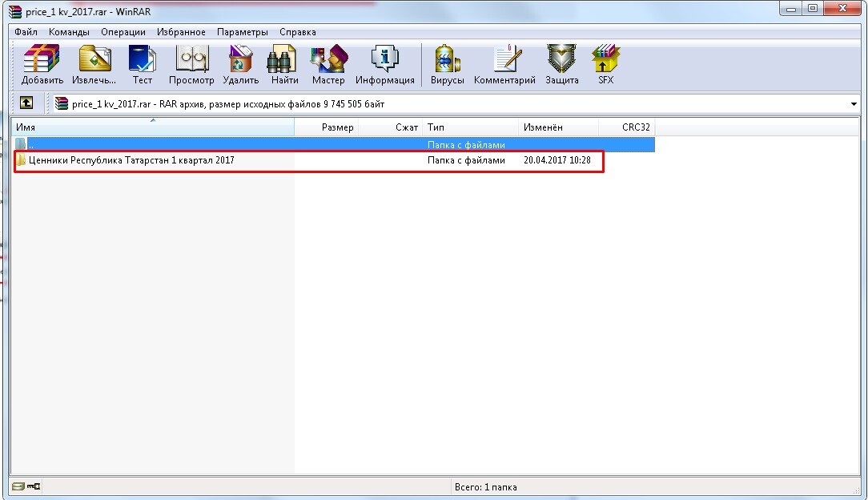868x500 pixels.
Task: Click the Добавить (Add) toolbar icon
Action: pos(42,64)
